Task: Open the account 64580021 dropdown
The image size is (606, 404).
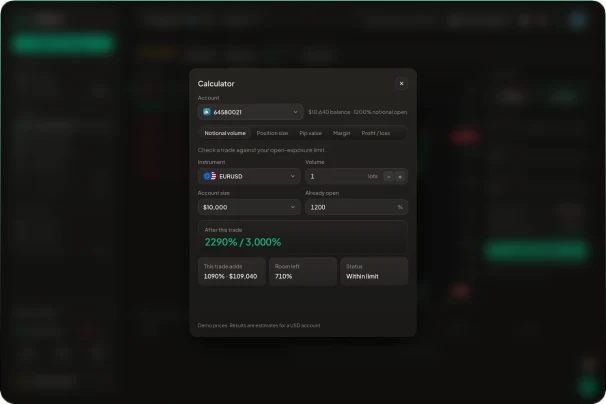Action: pos(250,112)
